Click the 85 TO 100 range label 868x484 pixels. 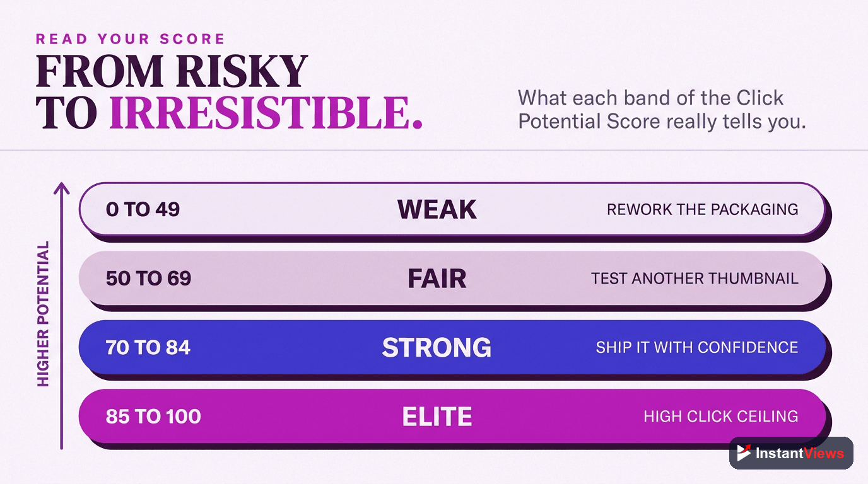[153, 416]
